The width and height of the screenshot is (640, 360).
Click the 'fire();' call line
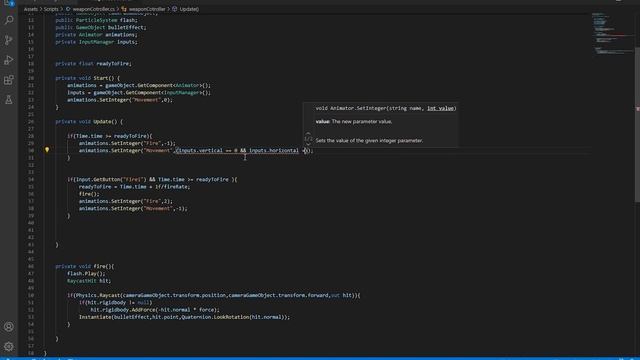[x=89, y=194]
